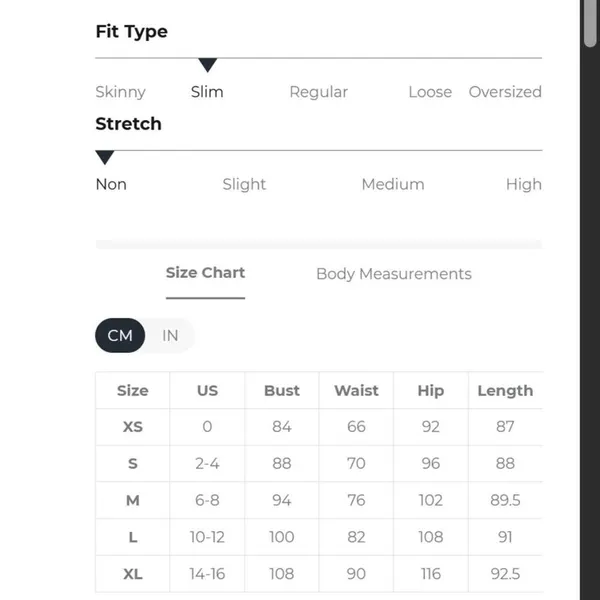Image resolution: width=600 pixels, height=600 pixels.
Task: Click the Slight stretch label
Action: tap(244, 184)
